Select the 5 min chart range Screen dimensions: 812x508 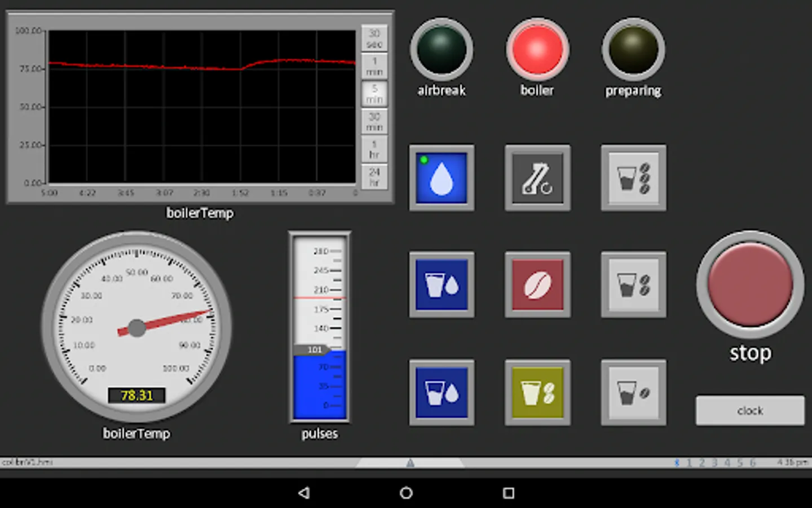(374, 94)
